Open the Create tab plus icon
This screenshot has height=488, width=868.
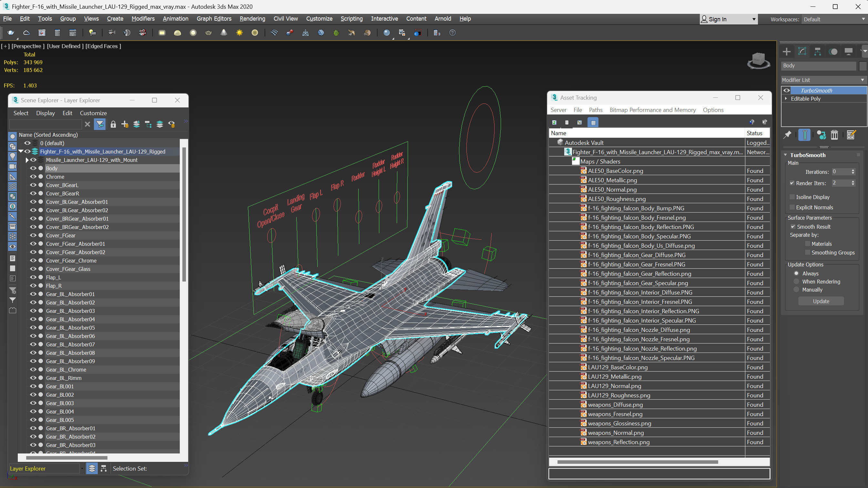pyautogui.click(x=786, y=52)
